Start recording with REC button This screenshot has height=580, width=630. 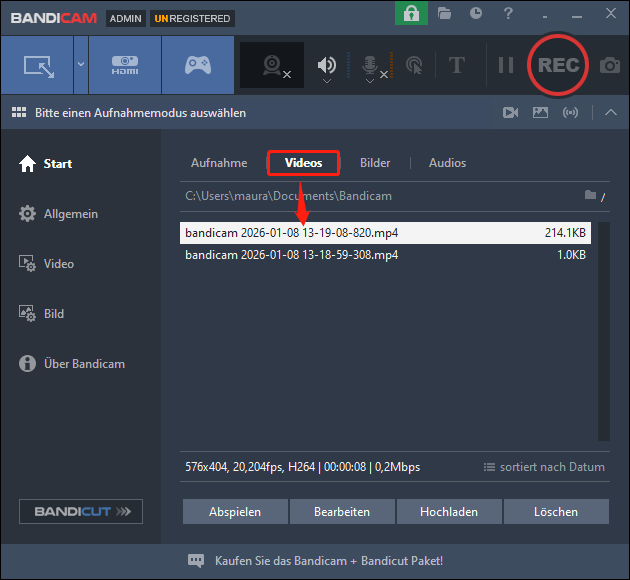click(558, 65)
